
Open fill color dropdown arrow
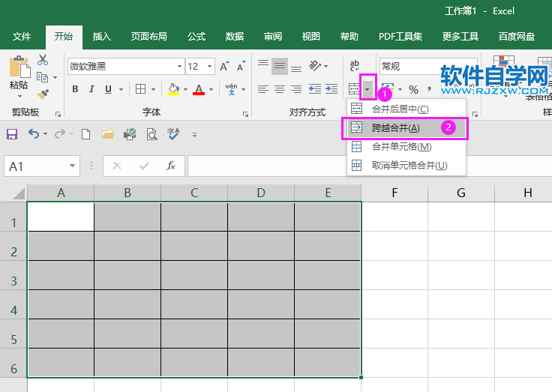pos(185,89)
